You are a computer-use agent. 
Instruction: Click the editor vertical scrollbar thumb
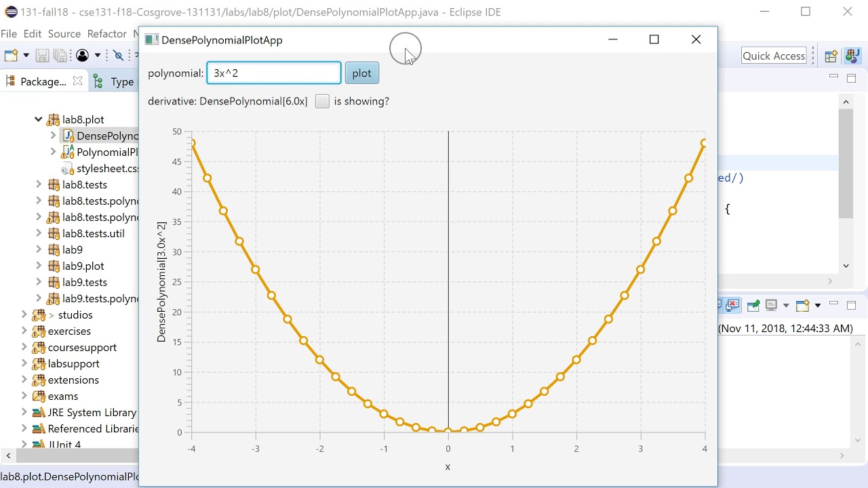point(846,163)
